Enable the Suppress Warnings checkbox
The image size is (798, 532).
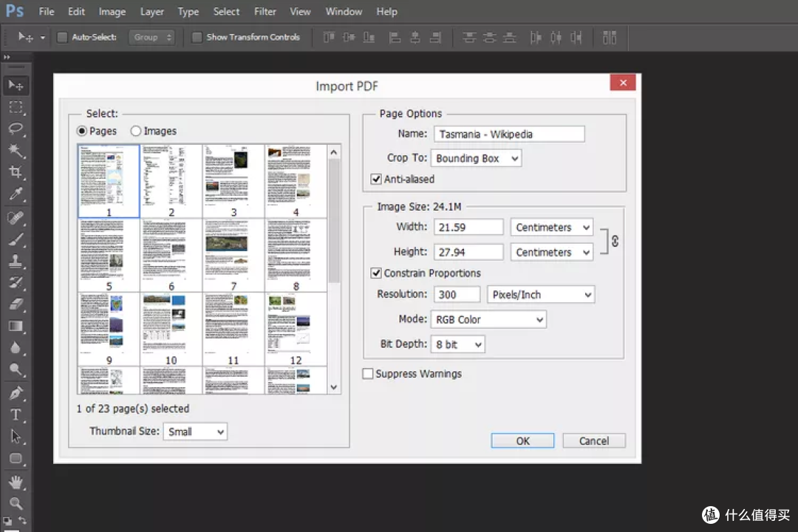tap(367, 374)
